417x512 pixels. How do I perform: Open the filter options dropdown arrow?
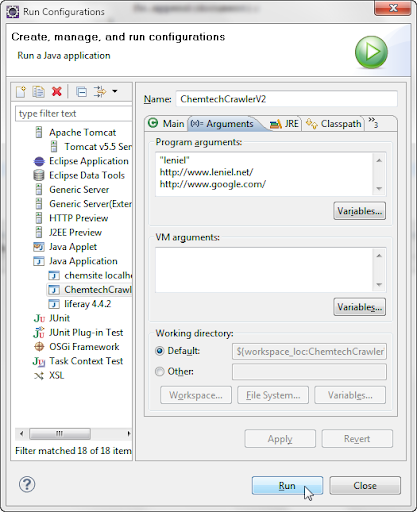[x=115, y=91]
